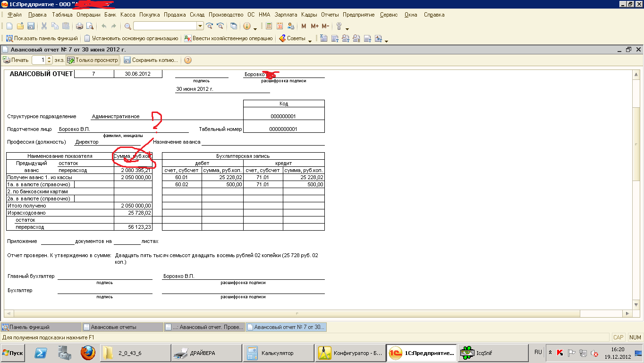The height and width of the screenshot is (363, 644).
Task: Click 'Показать панель функций' button
Action: (42, 38)
